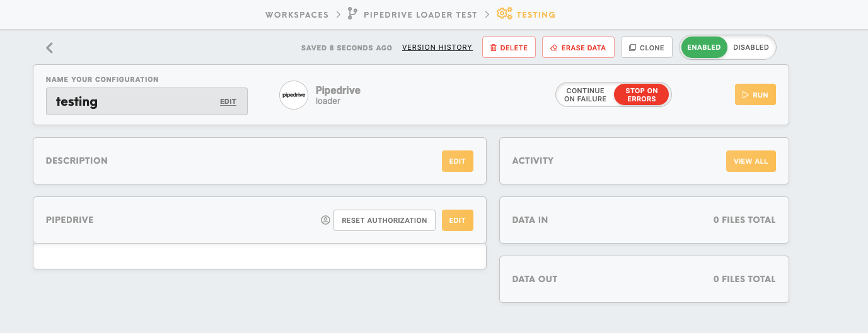The width and height of the screenshot is (868, 333).
Task: Click '0 Files Total' in Data Out
Action: (x=744, y=279)
